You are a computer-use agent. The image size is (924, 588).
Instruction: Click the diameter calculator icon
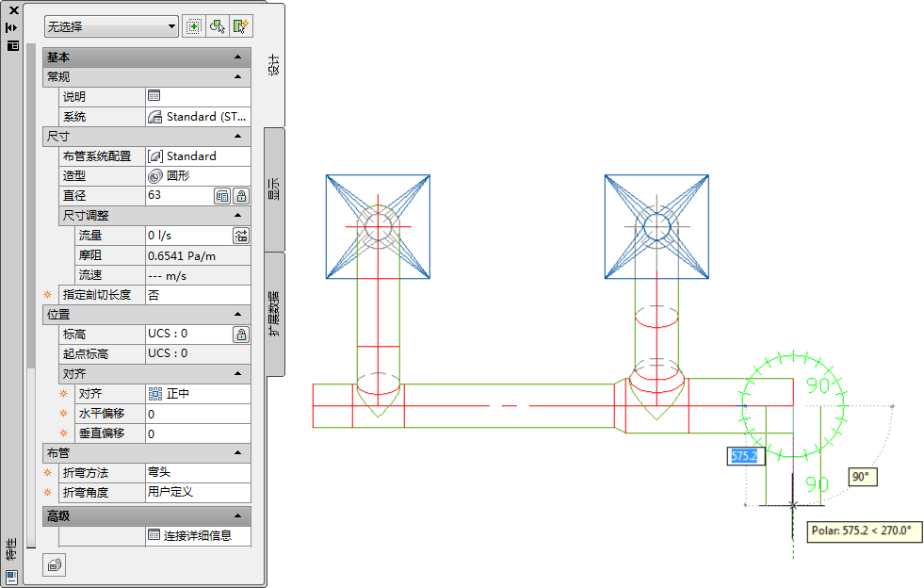222,196
